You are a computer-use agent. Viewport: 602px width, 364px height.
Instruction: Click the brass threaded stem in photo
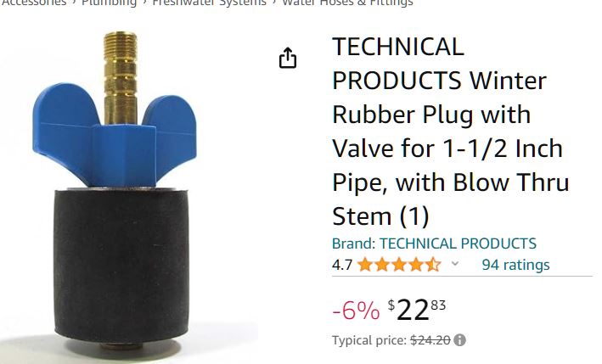click(x=121, y=77)
